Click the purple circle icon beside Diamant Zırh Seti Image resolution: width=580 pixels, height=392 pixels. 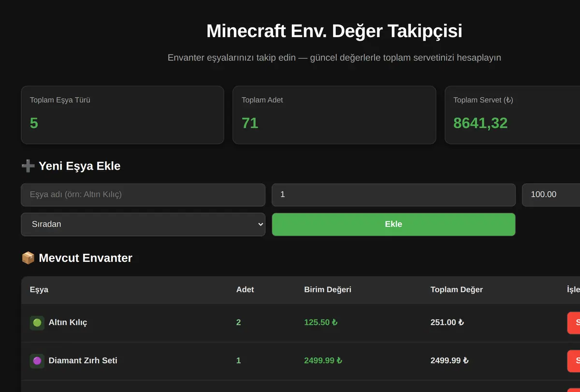pyautogui.click(x=37, y=361)
